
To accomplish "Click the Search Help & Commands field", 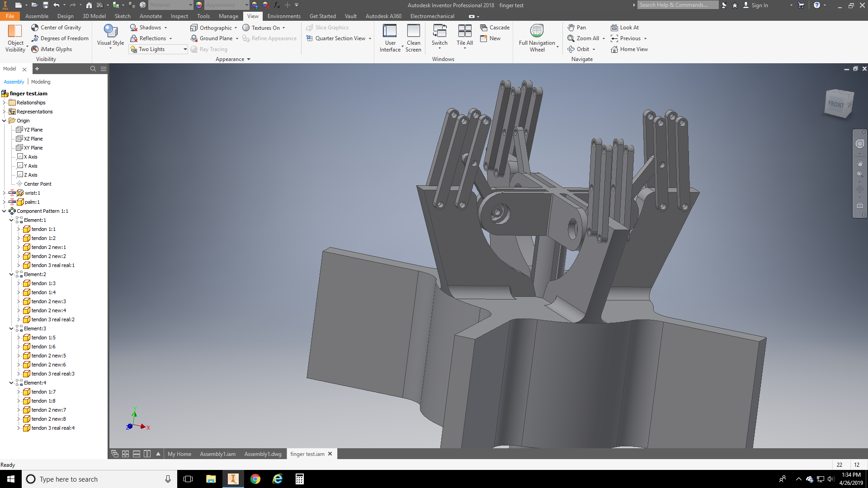I will [x=678, y=5].
